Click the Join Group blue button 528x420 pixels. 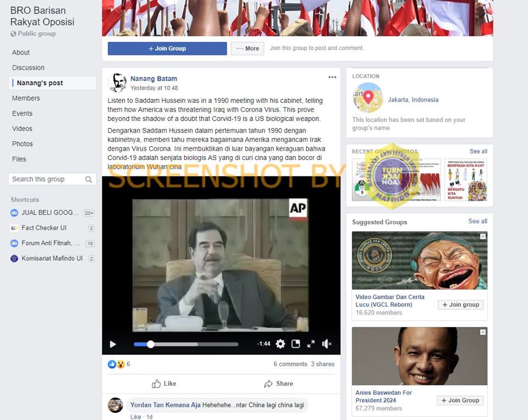pos(167,48)
